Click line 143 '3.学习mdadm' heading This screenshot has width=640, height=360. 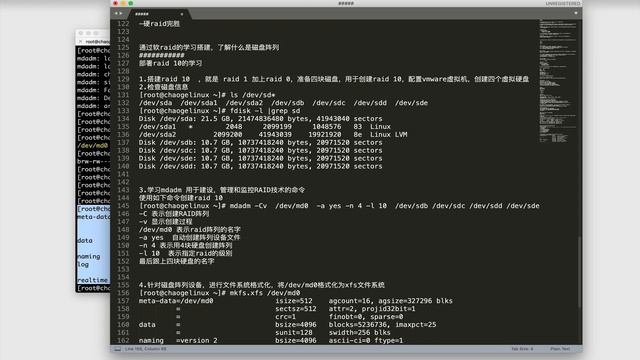pyautogui.click(x=222, y=190)
